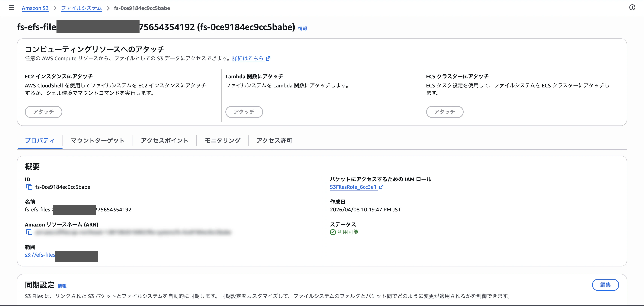644x306 pixels.
Task: Open the hamburger navigation menu
Action: [x=11, y=8]
